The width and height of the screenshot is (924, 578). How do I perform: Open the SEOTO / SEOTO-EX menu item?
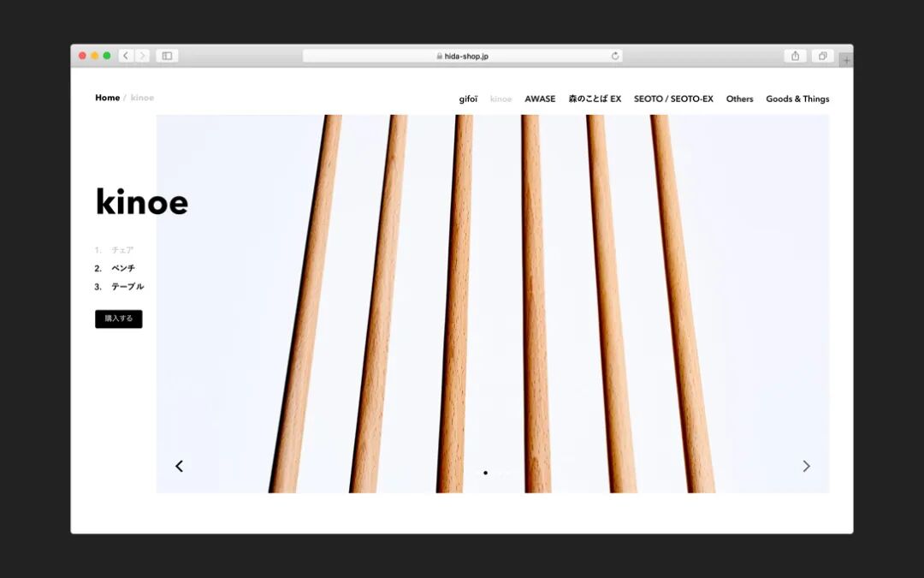point(673,99)
